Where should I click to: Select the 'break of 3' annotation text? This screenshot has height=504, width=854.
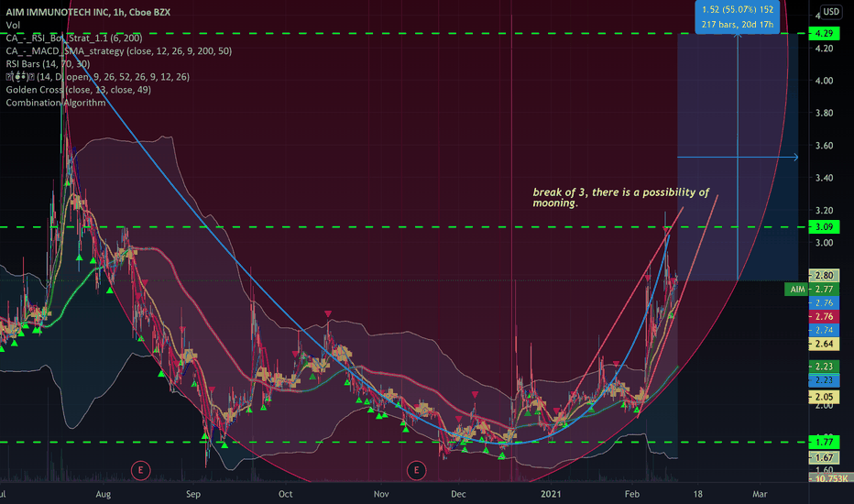tap(621, 197)
